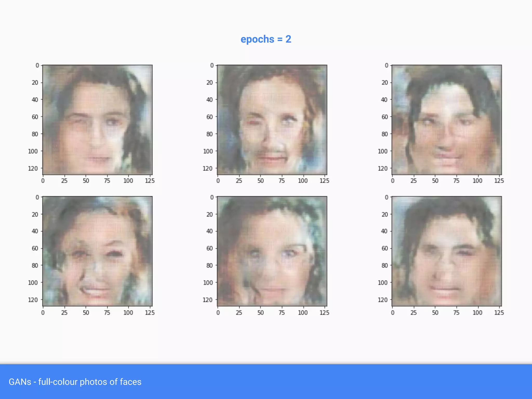
Task: Click y-axis tick '0' of top-middle plot
Action: point(212,65)
